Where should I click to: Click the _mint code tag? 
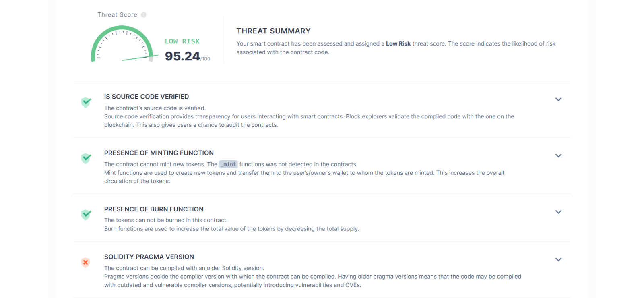click(228, 164)
